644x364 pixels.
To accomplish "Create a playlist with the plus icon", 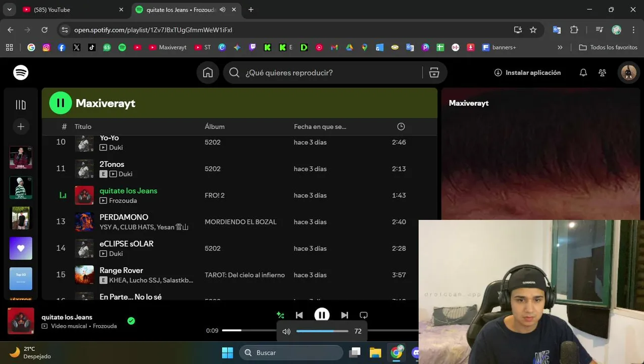I will (x=21, y=126).
